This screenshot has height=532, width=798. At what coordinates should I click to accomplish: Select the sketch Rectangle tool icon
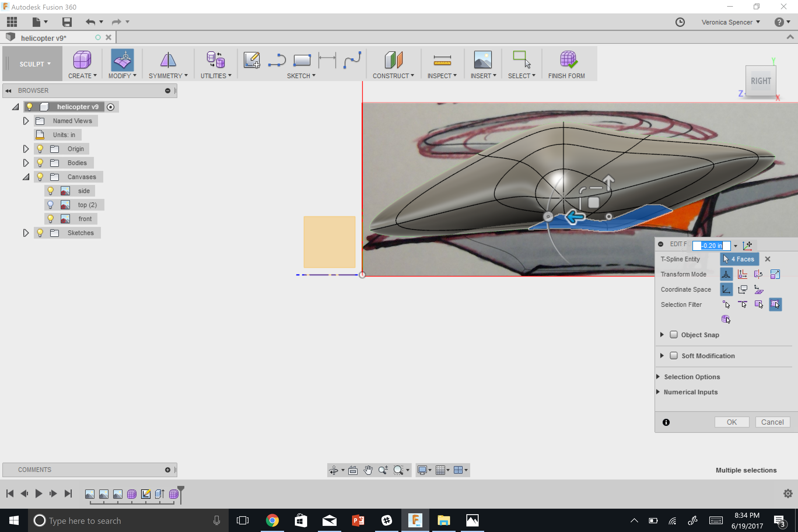(302, 60)
